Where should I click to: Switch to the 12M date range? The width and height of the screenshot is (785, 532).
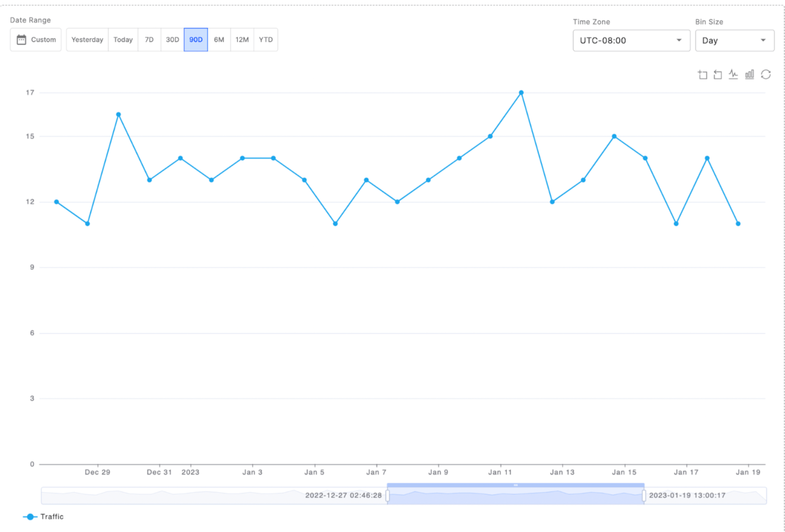click(x=242, y=40)
